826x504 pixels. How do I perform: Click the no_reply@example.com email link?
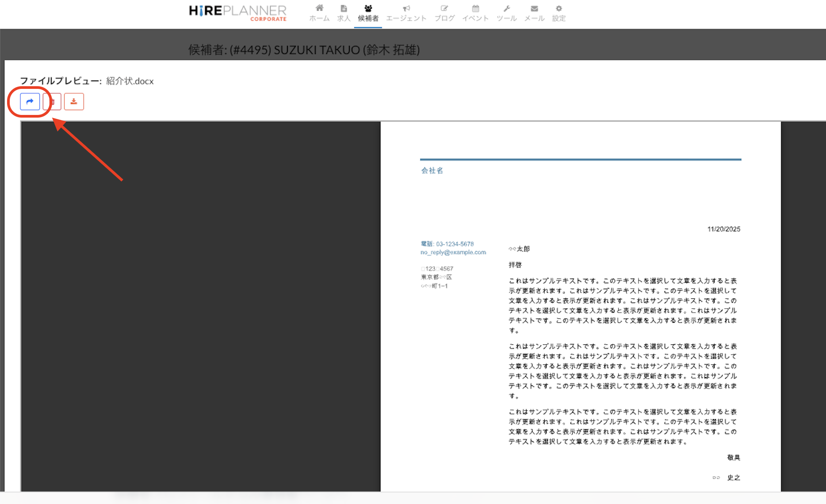click(x=453, y=252)
